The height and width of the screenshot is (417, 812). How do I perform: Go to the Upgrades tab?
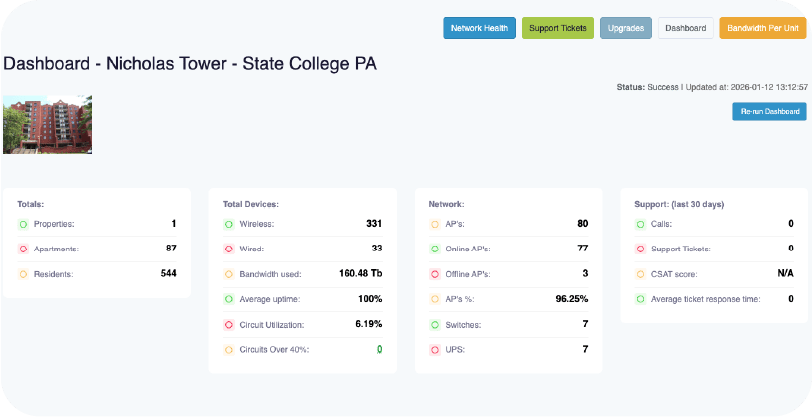pyautogui.click(x=626, y=28)
